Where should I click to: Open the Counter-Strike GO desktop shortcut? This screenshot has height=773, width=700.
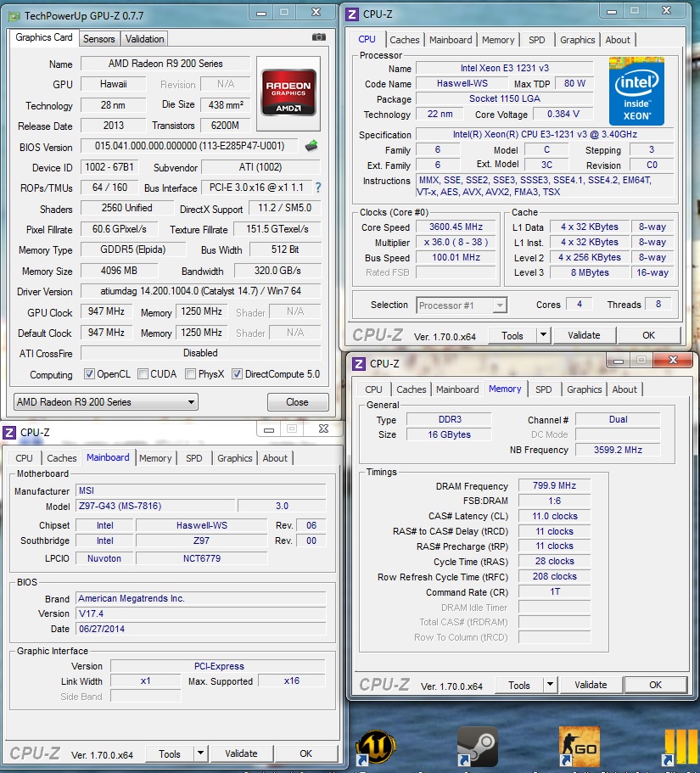580,747
